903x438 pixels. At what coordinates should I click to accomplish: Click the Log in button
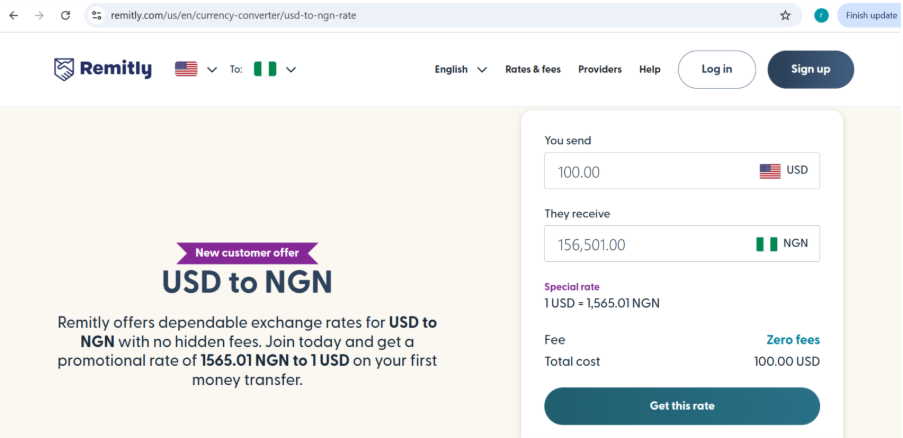pyautogui.click(x=717, y=69)
